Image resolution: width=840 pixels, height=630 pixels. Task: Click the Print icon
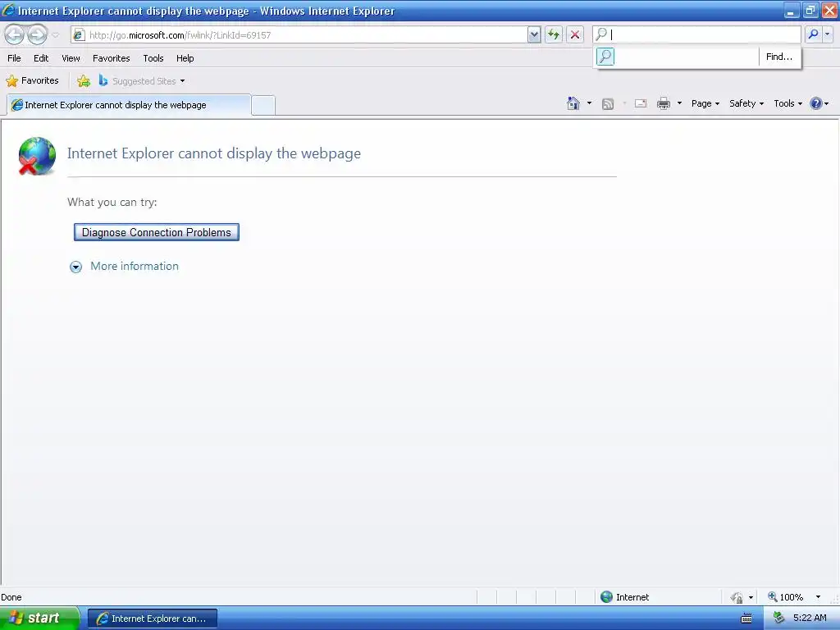664,103
